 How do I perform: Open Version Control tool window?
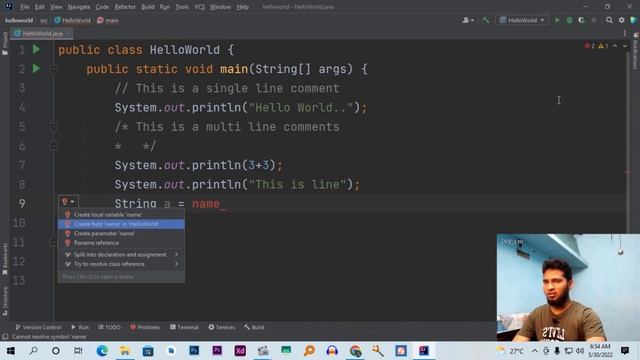(x=38, y=327)
